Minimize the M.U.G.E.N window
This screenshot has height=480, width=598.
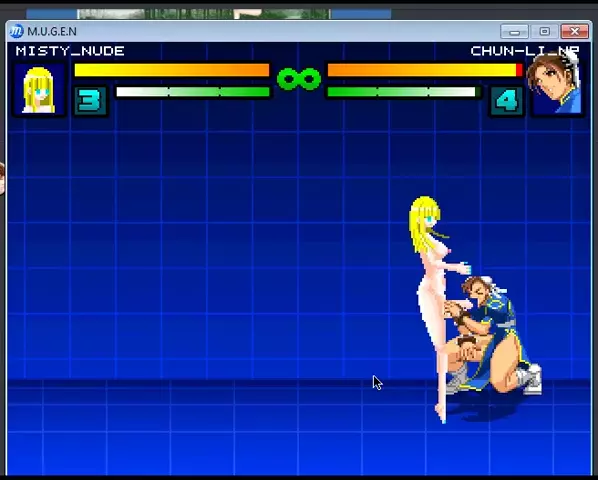[514, 31]
